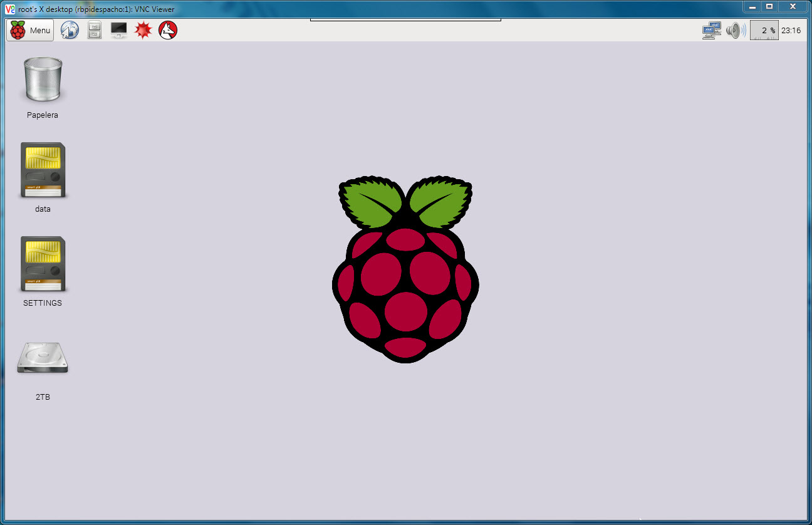Minimize the VNC Viewer window
Screen dimensions: 812x525
tap(752, 6)
